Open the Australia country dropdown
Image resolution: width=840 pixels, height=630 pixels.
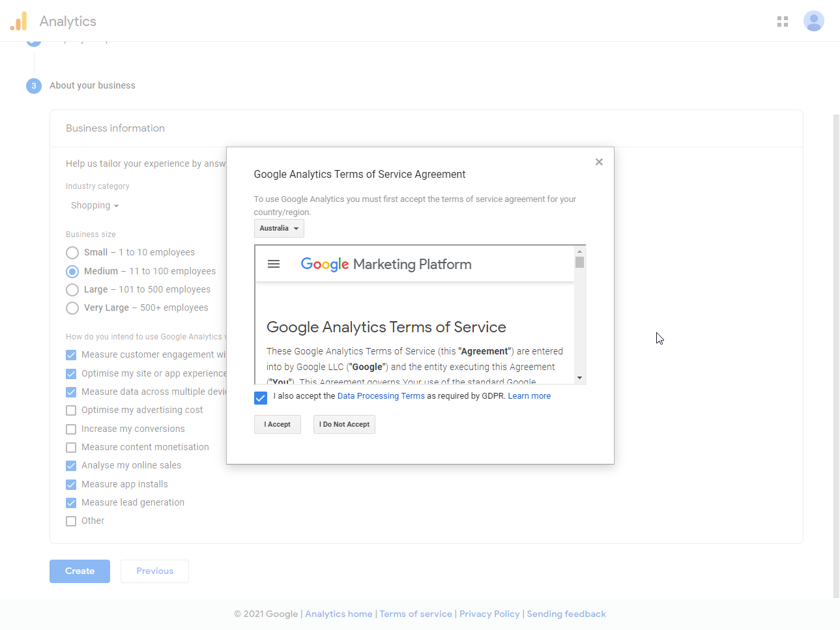coord(279,228)
